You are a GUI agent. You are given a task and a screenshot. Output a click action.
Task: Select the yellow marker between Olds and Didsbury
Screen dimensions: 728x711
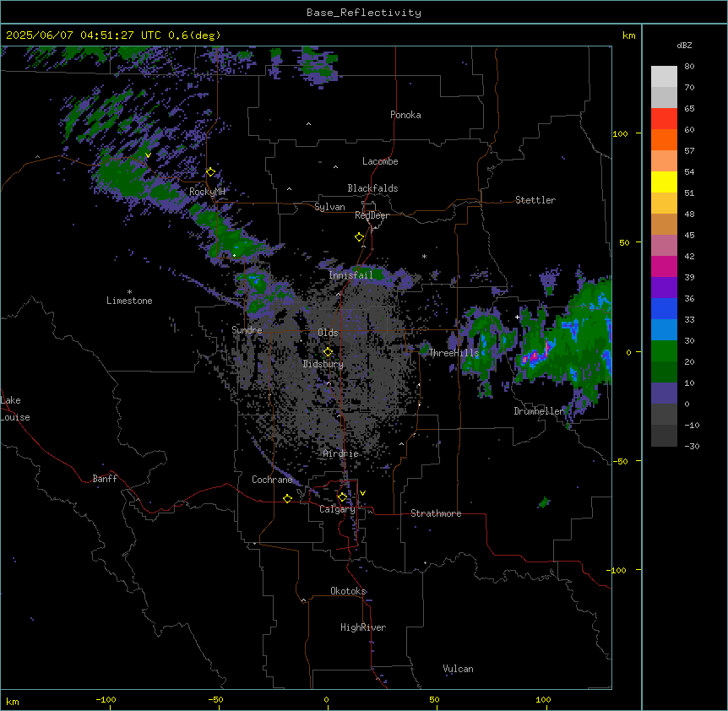328,352
